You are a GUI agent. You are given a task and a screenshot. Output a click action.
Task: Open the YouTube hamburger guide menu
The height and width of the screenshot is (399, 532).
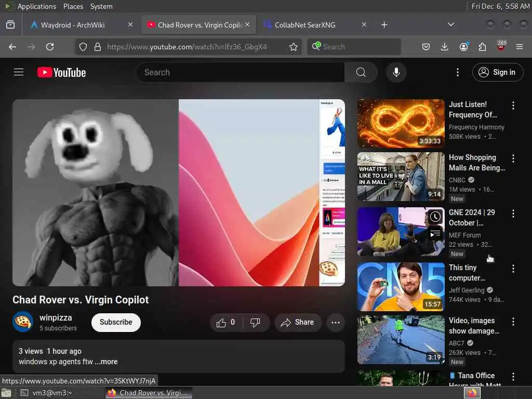(x=19, y=72)
